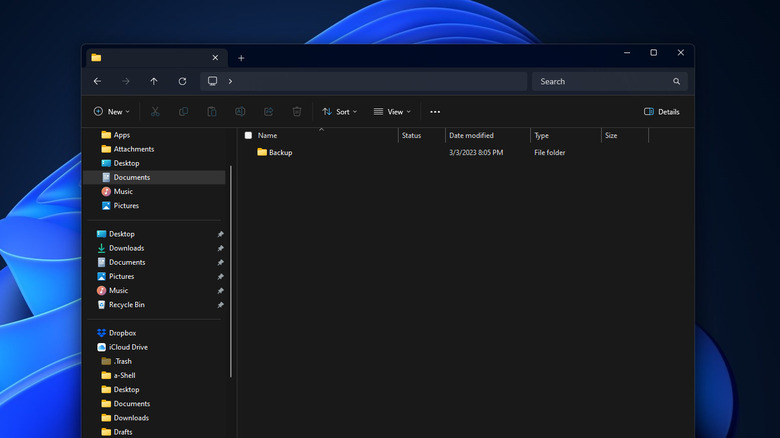Open the View layout dropdown
Viewport: 780px width, 438px height.
coord(392,112)
